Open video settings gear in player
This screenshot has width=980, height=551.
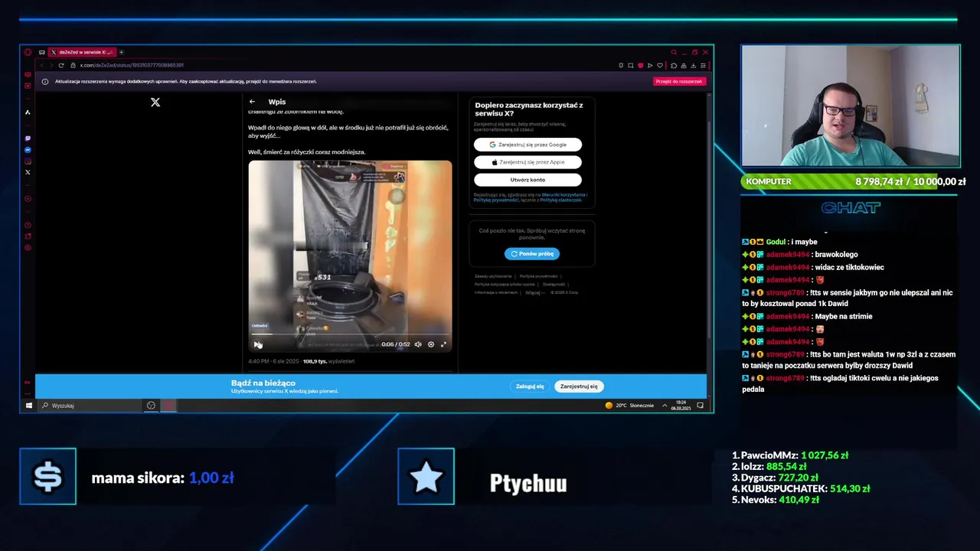tap(431, 344)
